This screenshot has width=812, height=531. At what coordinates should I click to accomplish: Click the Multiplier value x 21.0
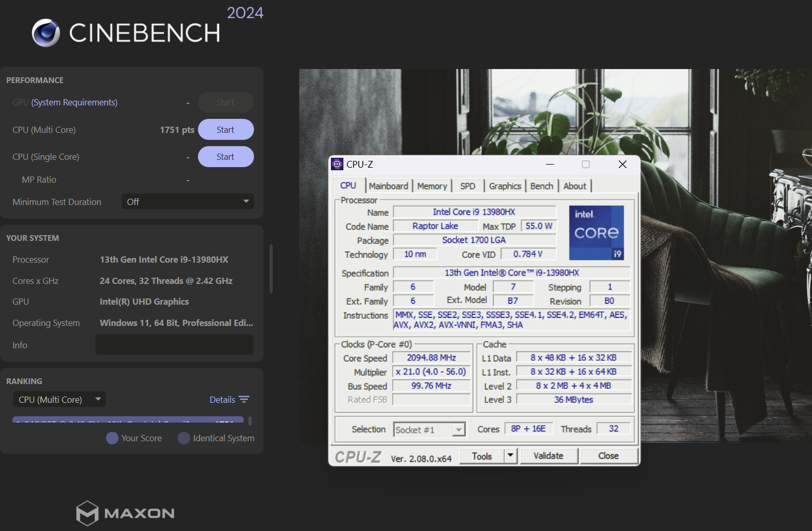(x=431, y=372)
